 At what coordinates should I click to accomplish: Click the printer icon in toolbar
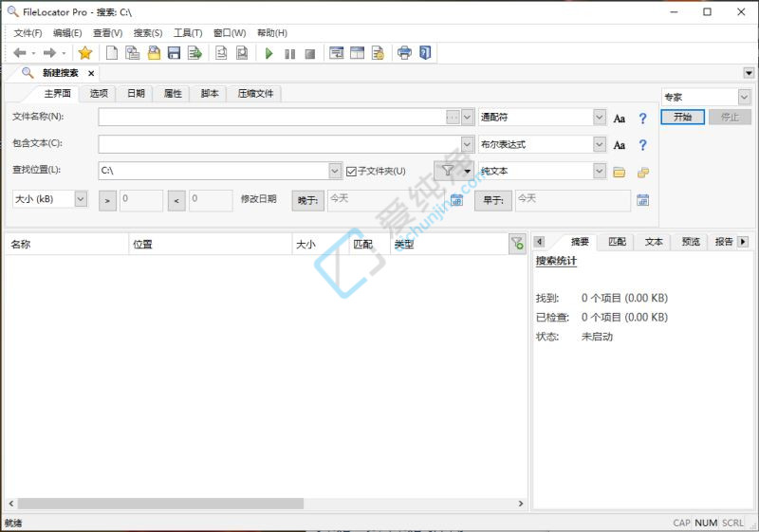(404, 53)
